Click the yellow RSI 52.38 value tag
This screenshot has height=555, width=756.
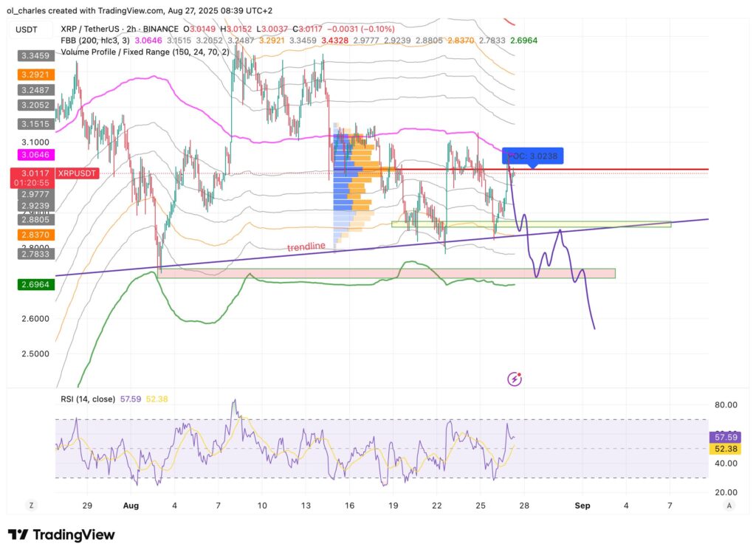pyautogui.click(x=721, y=449)
